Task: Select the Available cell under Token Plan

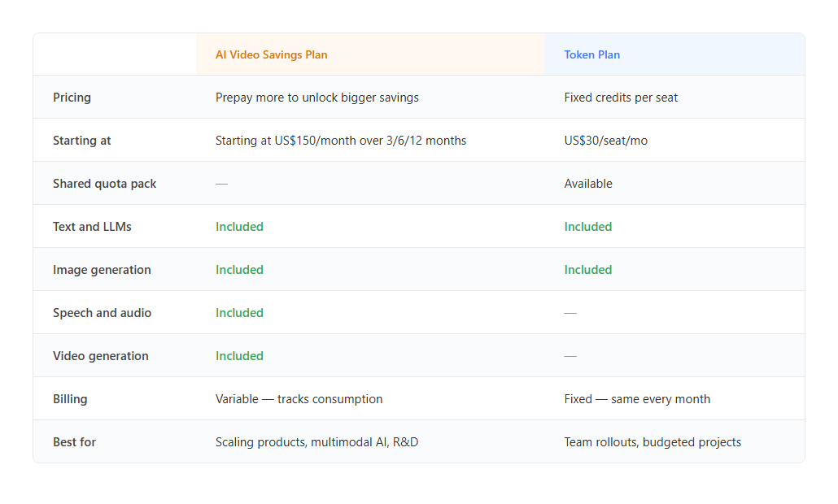Action: (588, 184)
